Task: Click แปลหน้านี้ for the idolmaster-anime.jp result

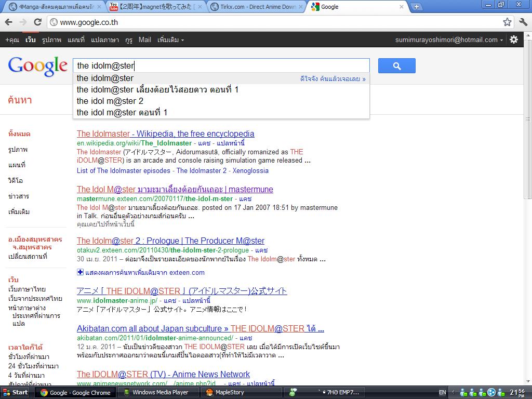Action: (196, 301)
